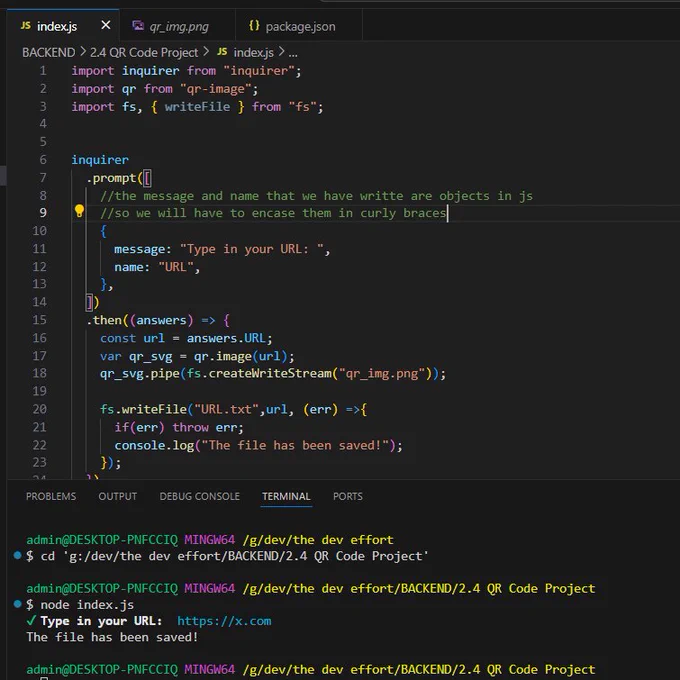Viewport: 680px width, 680px height.
Task: Click line number 15 in the gutter
Action: point(39,320)
